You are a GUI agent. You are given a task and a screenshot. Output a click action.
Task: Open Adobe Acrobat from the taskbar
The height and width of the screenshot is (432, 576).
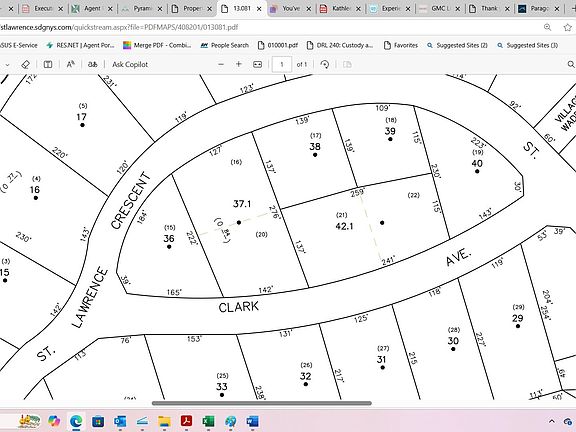tap(186, 421)
